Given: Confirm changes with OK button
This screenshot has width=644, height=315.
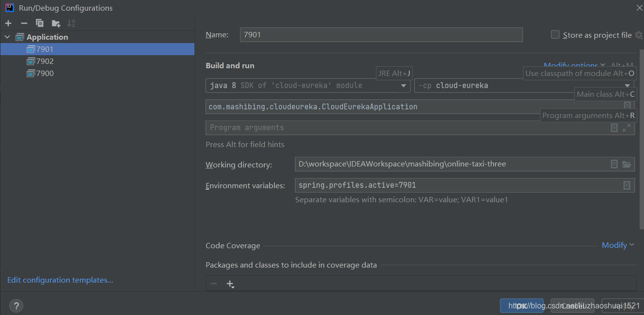Looking at the screenshot, I should coord(522,305).
